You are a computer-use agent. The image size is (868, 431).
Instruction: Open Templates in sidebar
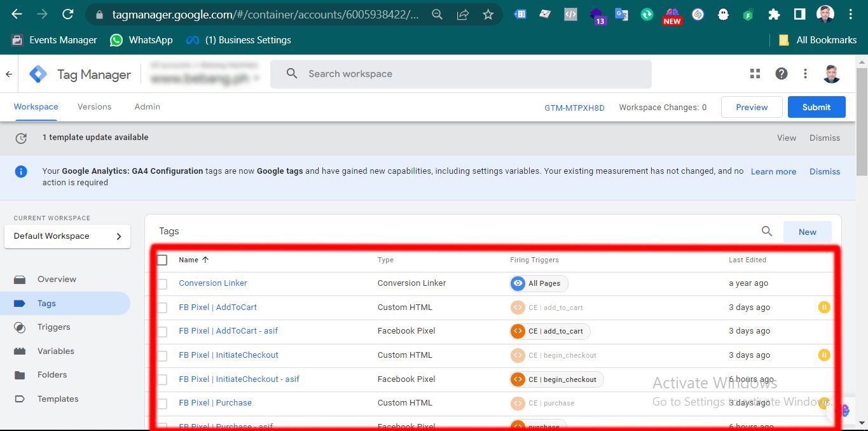[58, 399]
